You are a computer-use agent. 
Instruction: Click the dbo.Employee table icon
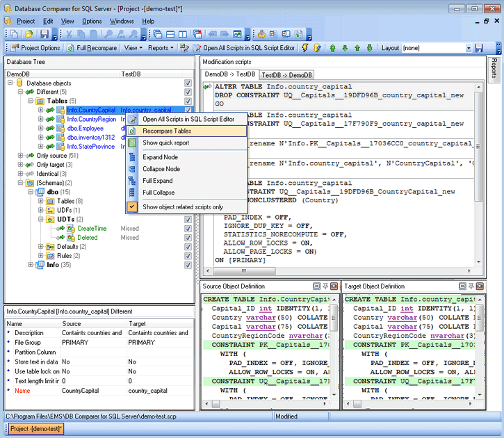pyautogui.click(x=60, y=128)
